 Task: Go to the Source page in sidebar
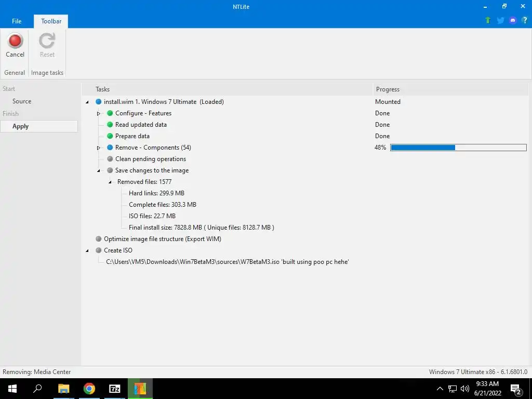[x=22, y=101]
